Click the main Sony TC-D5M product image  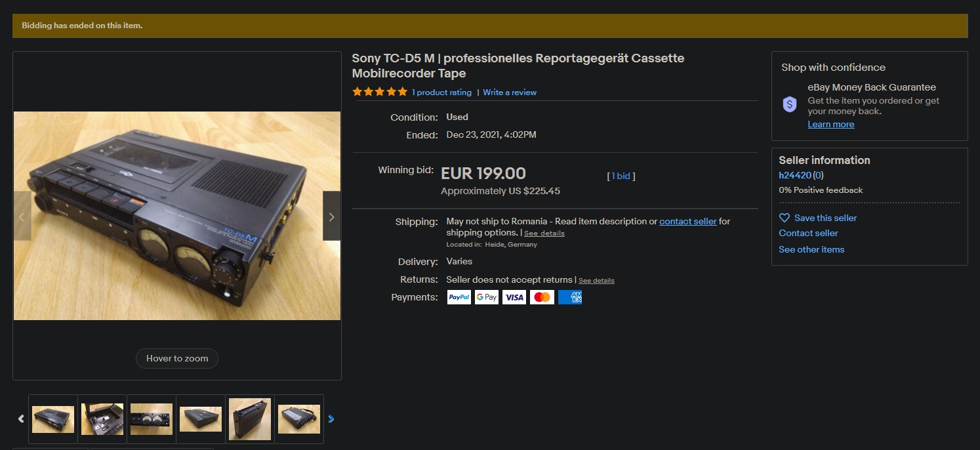pyautogui.click(x=177, y=216)
